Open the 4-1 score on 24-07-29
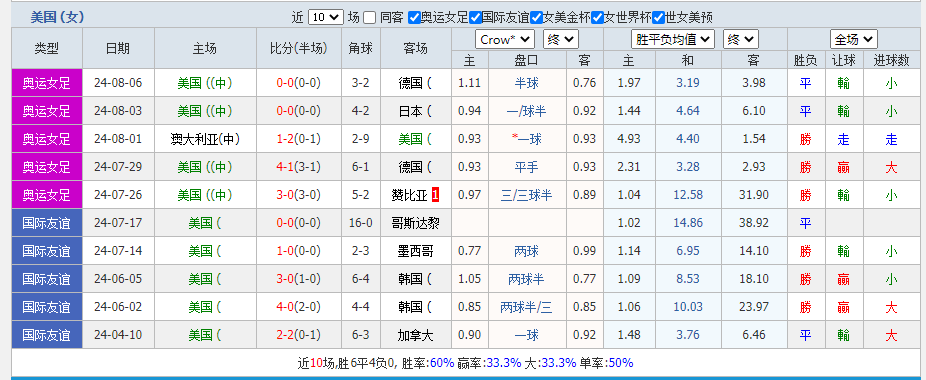The width and height of the screenshot is (926, 380). (x=285, y=167)
